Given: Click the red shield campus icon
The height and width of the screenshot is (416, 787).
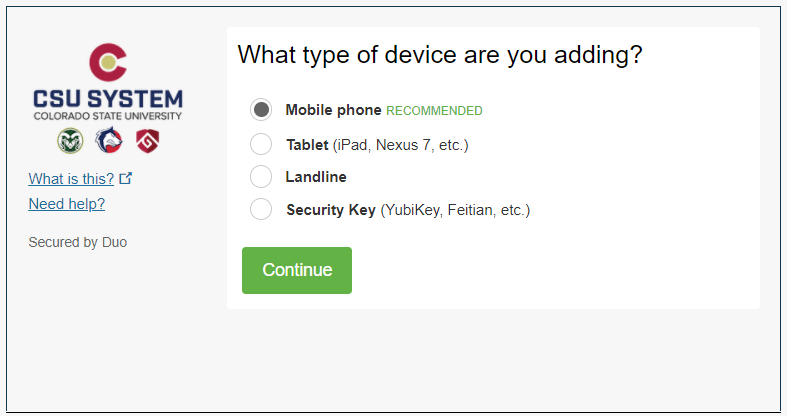Looking at the screenshot, I should click(147, 141).
